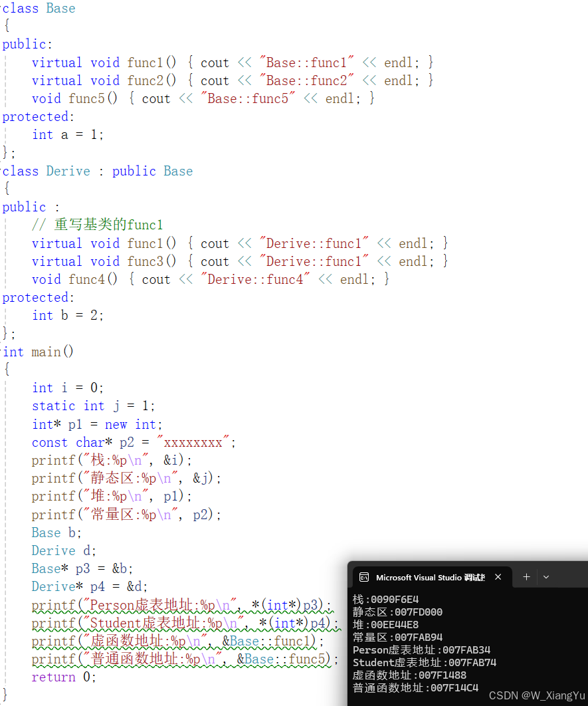The width and height of the screenshot is (588, 706).
Task: Click output 虚函数地址:007F1488
Action: tap(409, 675)
